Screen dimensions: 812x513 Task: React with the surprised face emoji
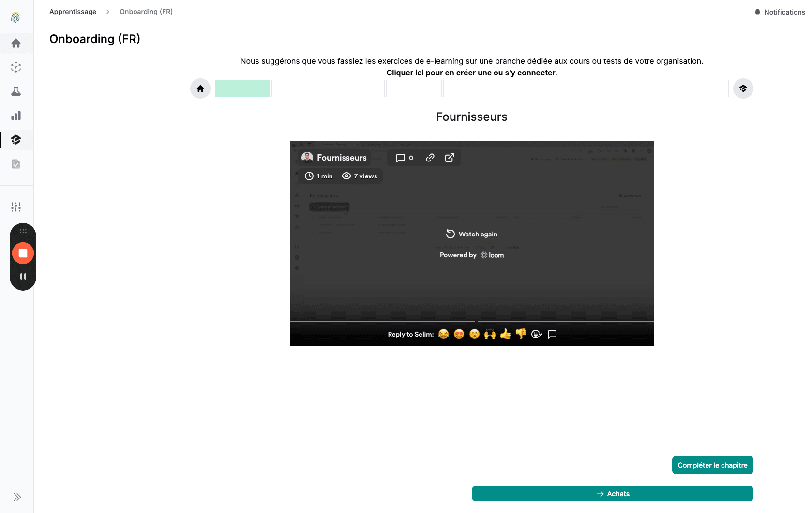(475, 334)
